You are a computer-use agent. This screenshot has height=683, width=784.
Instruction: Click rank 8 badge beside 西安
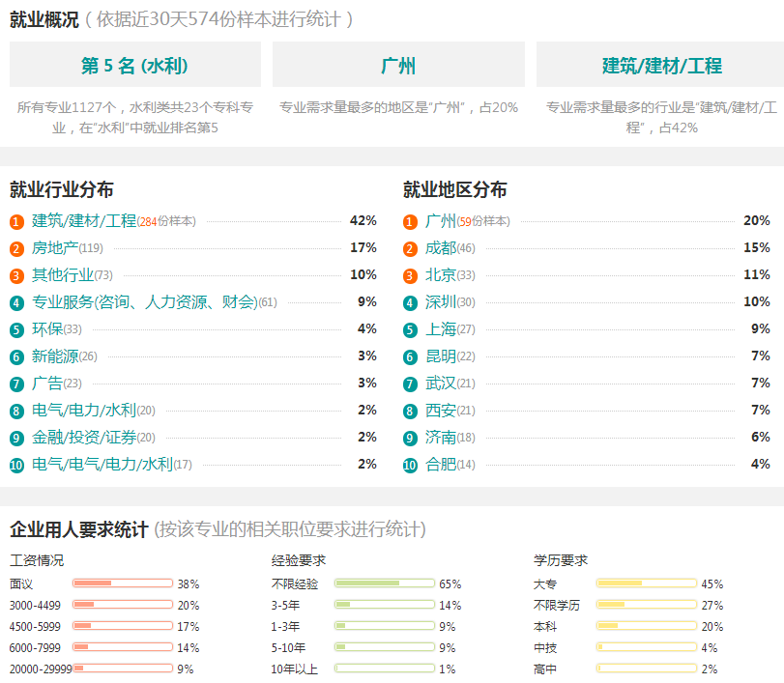[410, 412]
